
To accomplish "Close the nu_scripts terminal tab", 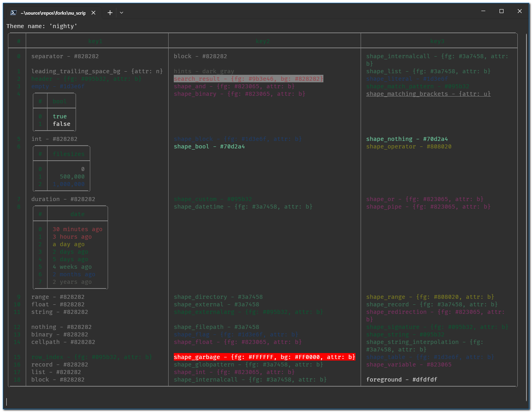I will tap(93, 13).
